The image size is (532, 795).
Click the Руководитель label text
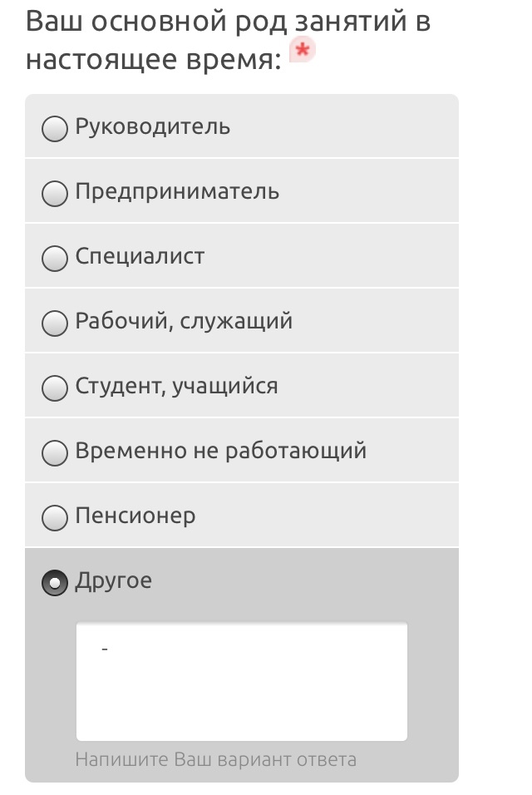point(153,127)
